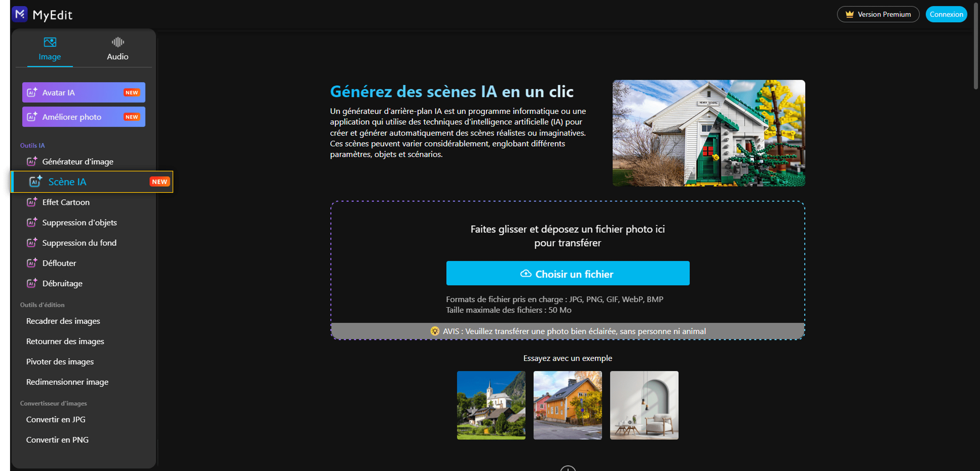
Task: Select Scène IA in the sidebar
Action: [67, 182]
